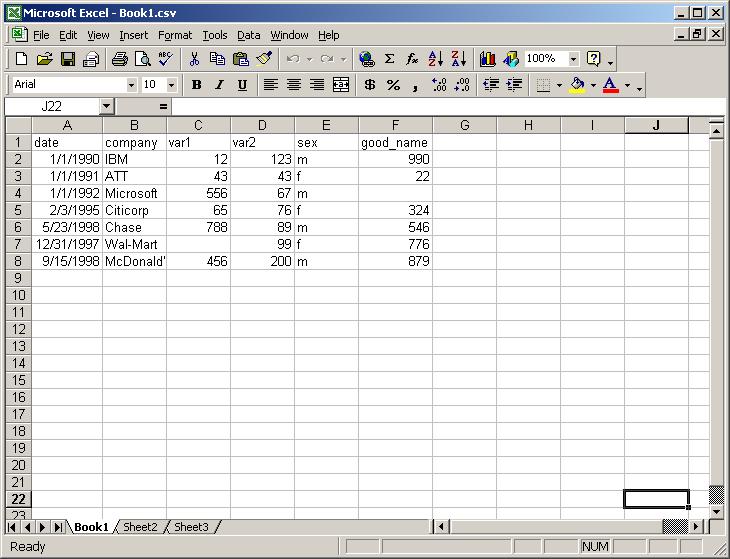Click horizontal scrollbar left arrow
Image resolution: width=730 pixels, height=559 pixels.
click(x=440, y=527)
